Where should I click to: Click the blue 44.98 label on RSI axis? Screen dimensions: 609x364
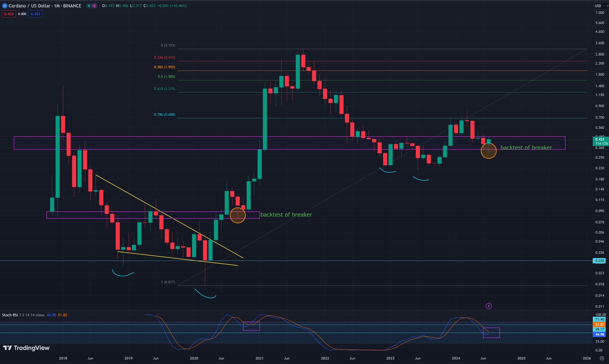click(x=599, y=334)
